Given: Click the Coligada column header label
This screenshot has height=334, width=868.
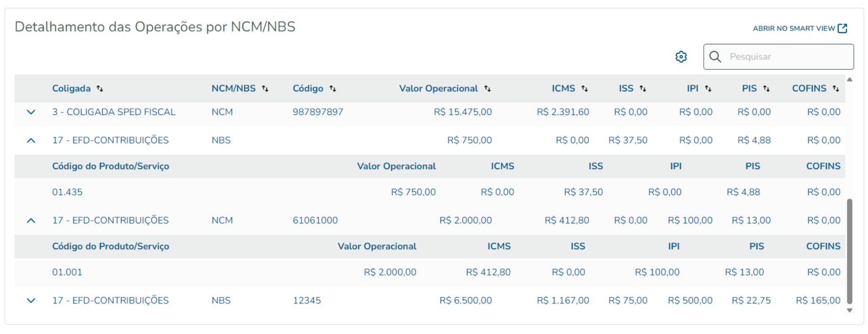Looking at the screenshot, I should click(x=71, y=89).
